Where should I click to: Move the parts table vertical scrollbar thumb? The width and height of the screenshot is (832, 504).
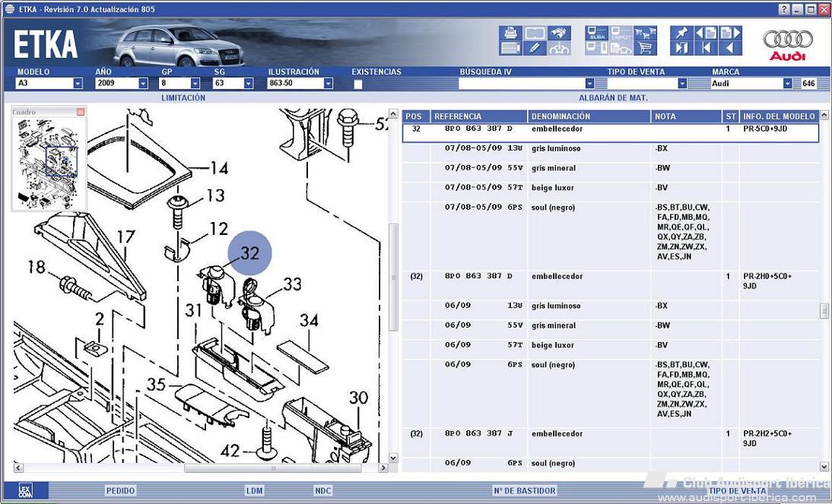[x=824, y=311]
